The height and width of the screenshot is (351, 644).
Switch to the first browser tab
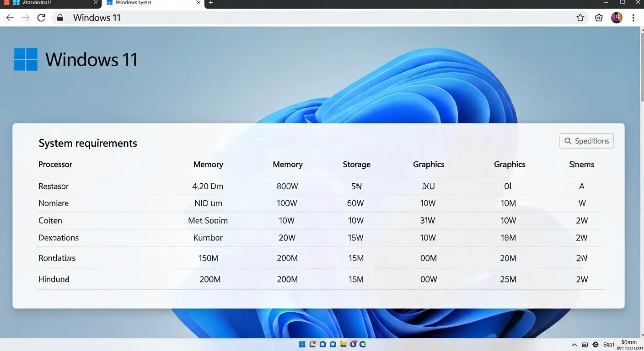[50, 3]
